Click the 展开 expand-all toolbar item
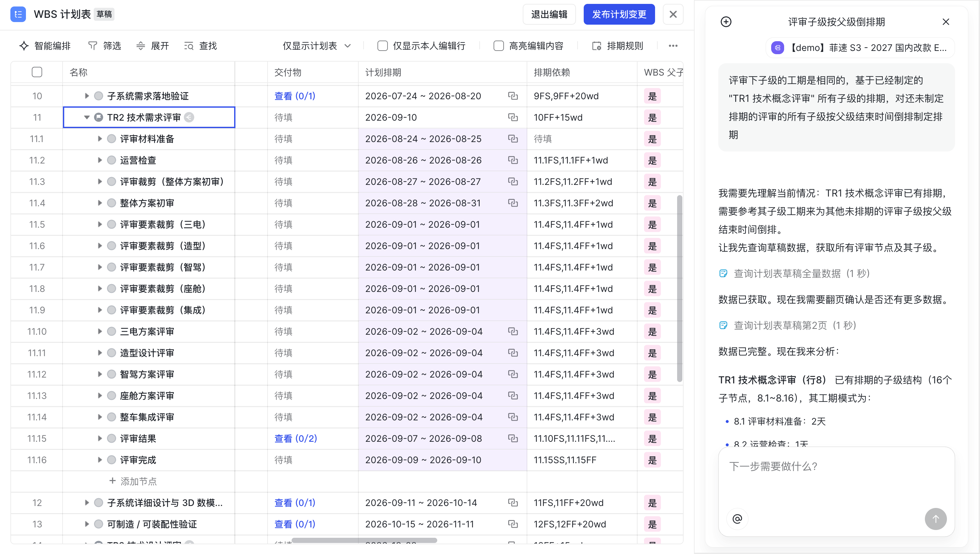 (x=152, y=46)
